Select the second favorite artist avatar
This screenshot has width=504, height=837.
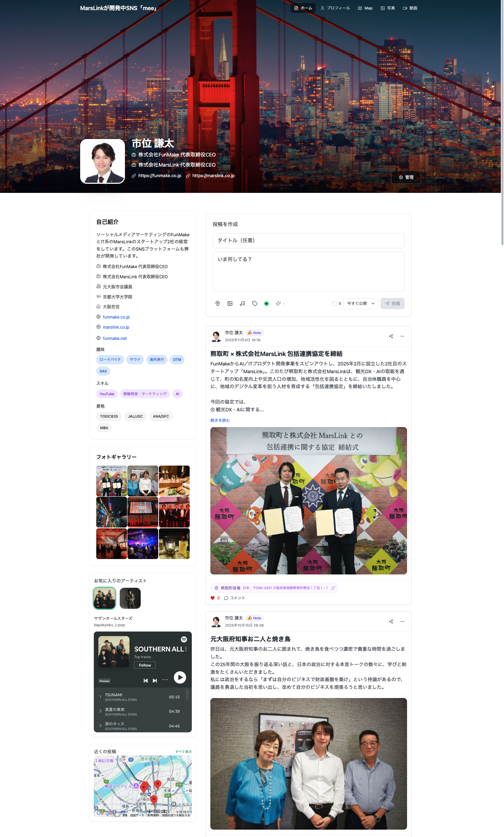pos(130,598)
